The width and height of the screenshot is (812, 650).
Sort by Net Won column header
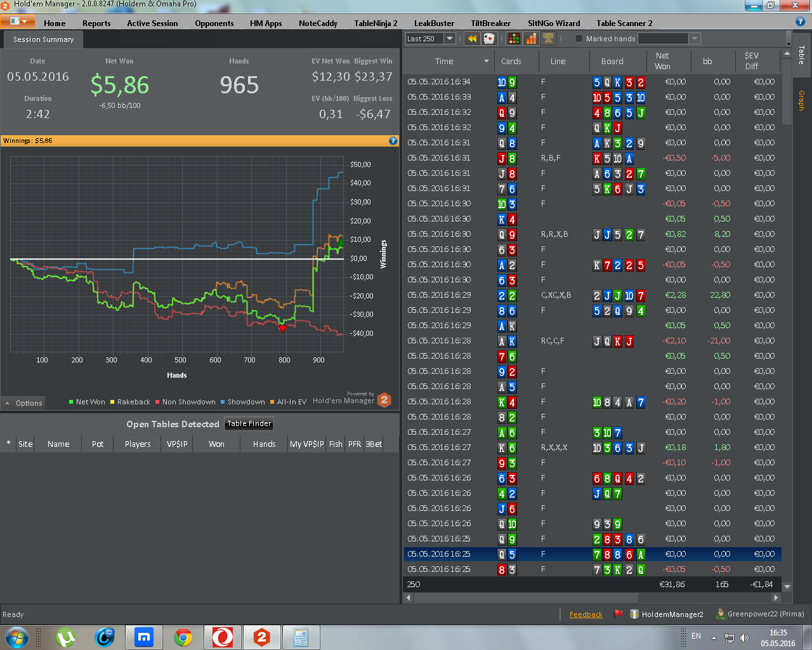click(x=662, y=62)
